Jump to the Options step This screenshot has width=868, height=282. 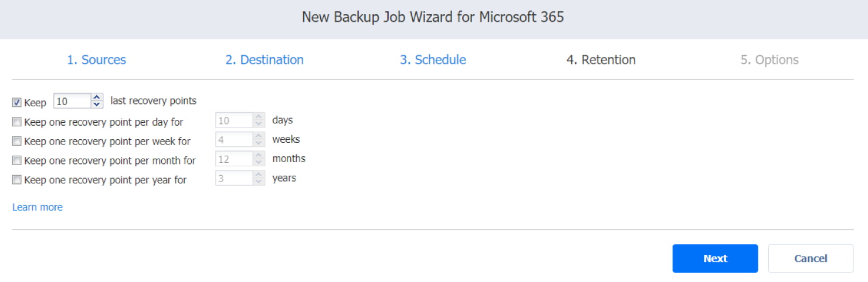pos(769,60)
